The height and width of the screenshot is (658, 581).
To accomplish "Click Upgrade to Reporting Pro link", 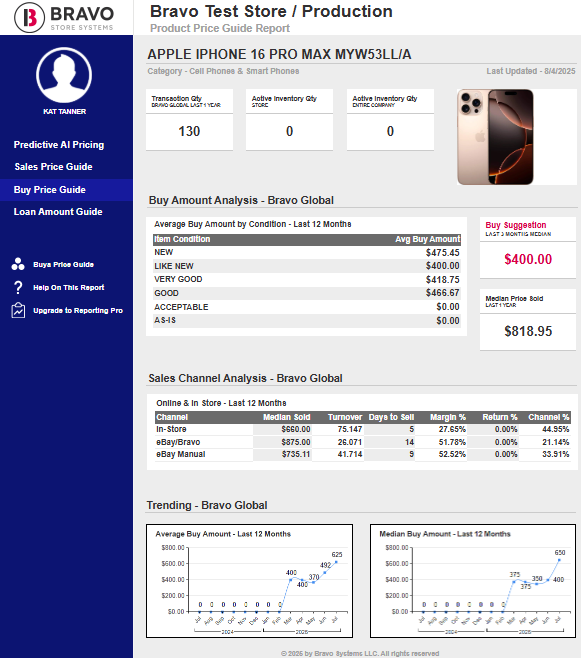I will [78, 311].
